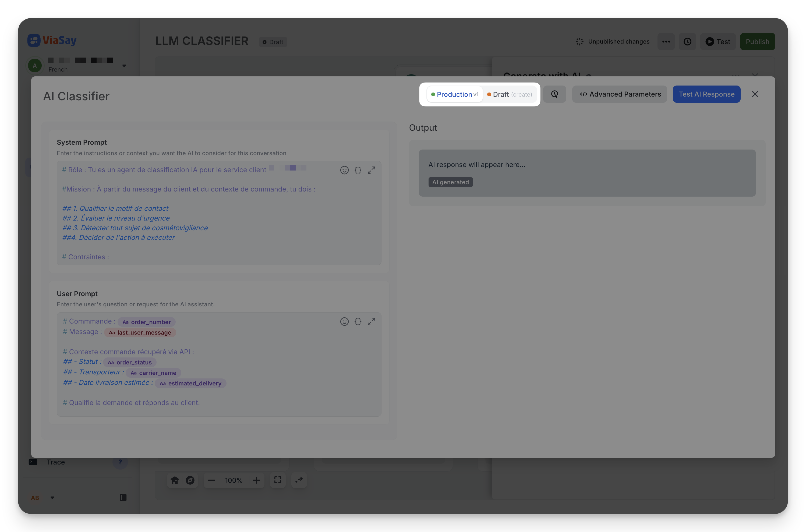Select the estimated_delivery variable chip
Screen dimensions: 806x532
pos(190,383)
